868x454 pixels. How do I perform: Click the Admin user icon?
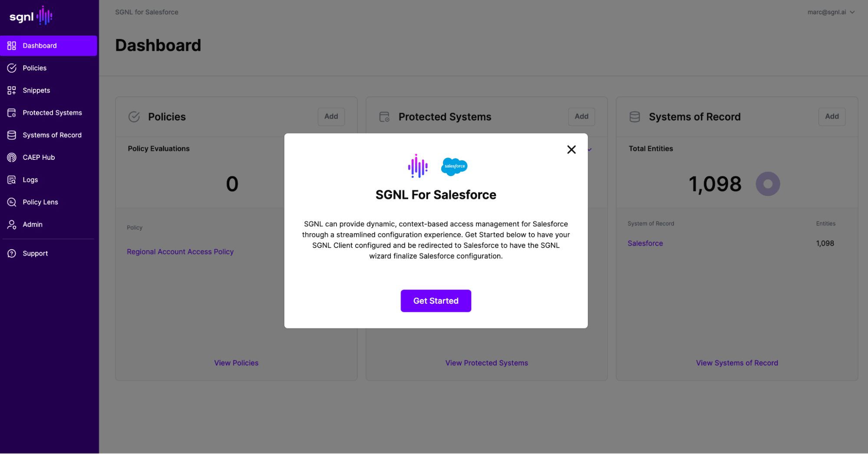[12, 225]
